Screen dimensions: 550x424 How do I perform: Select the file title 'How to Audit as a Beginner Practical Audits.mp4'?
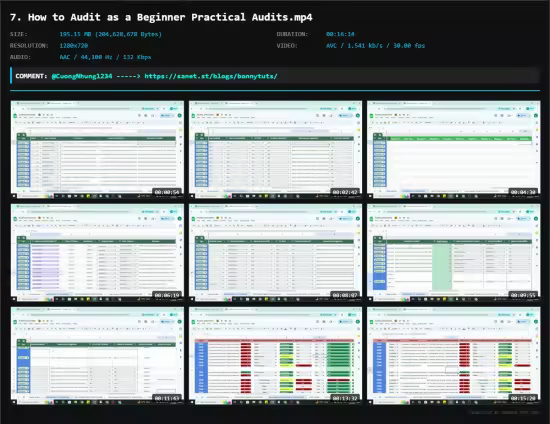click(170, 17)
